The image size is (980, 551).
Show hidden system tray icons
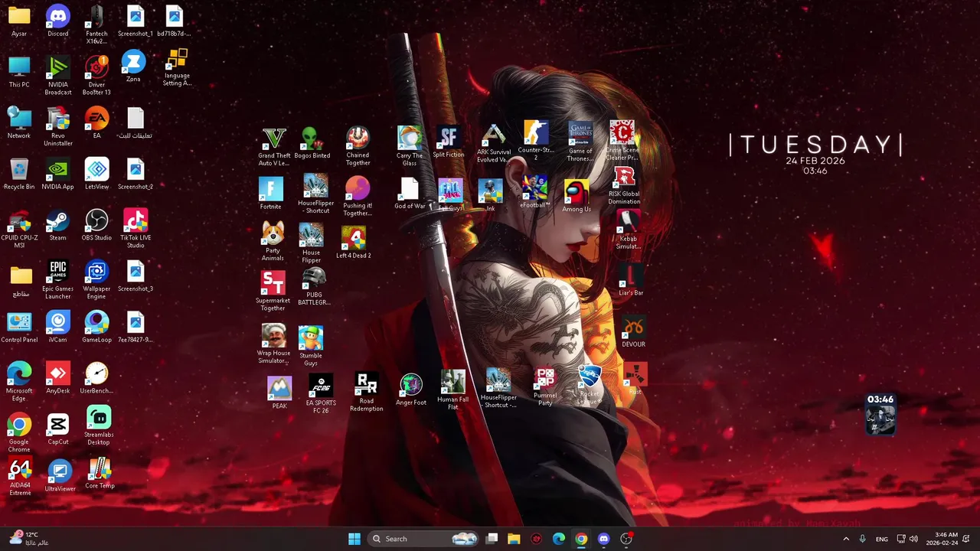[x=846, y=539]
